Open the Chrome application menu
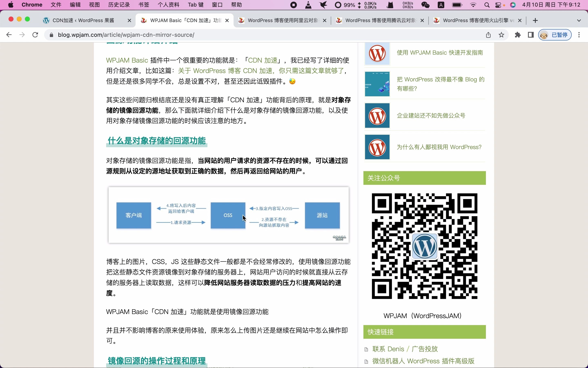Screen dimensions: 588x368 point(32,5)
